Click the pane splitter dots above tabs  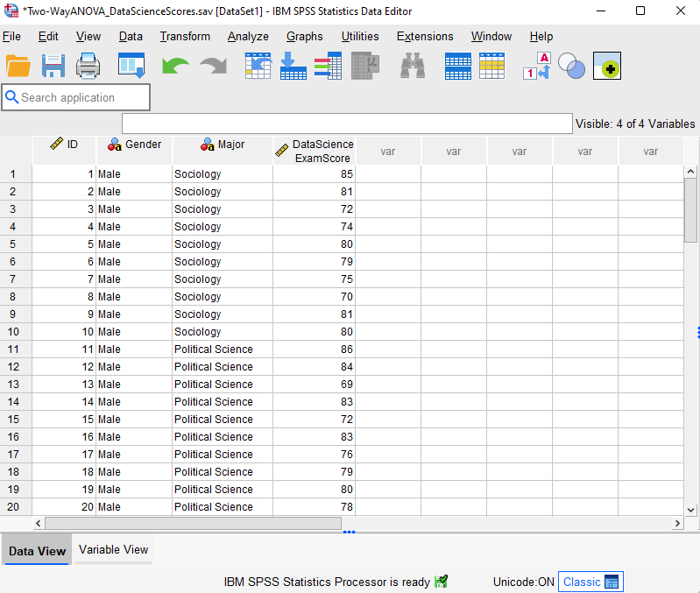click(349, 532)
